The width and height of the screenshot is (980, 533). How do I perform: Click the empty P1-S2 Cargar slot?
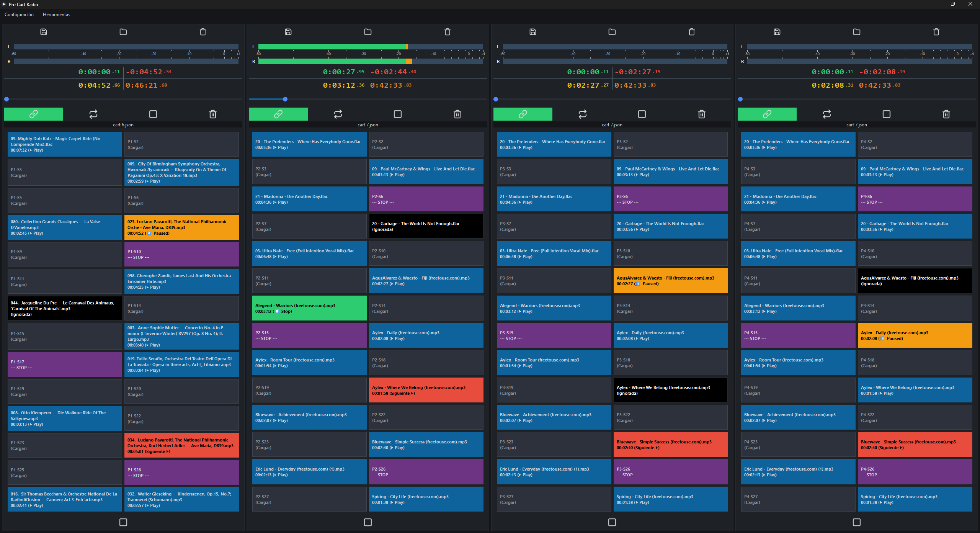(181, 144)
